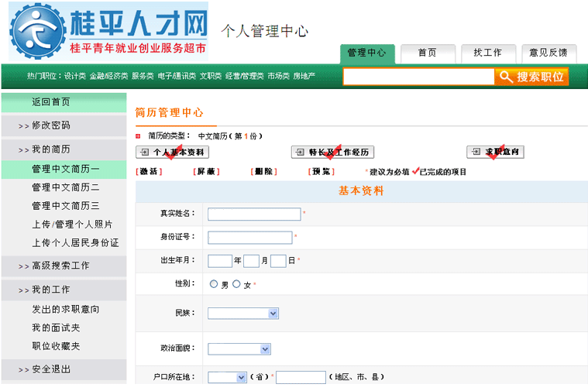
Task: Select the 男 gender radio button
Action: (x=214, y=284)
